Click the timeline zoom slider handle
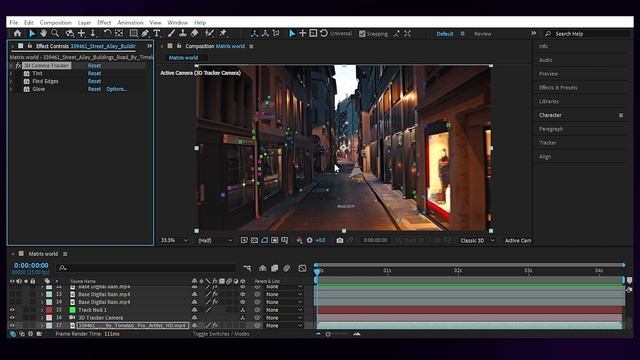640x360 pixels. point(328,334)
